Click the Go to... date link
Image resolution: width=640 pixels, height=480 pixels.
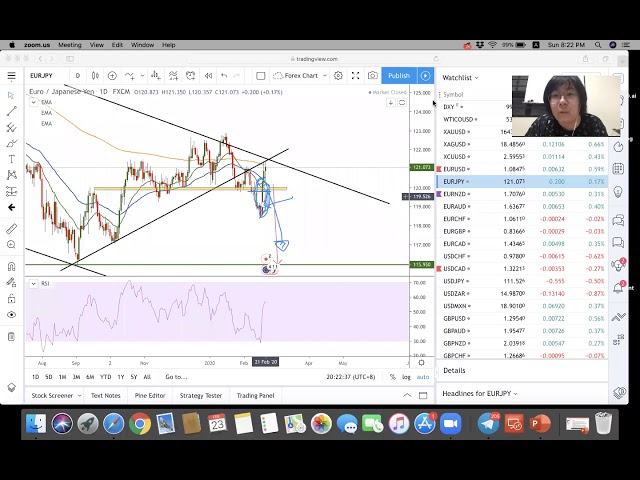(x=176, y=377)
